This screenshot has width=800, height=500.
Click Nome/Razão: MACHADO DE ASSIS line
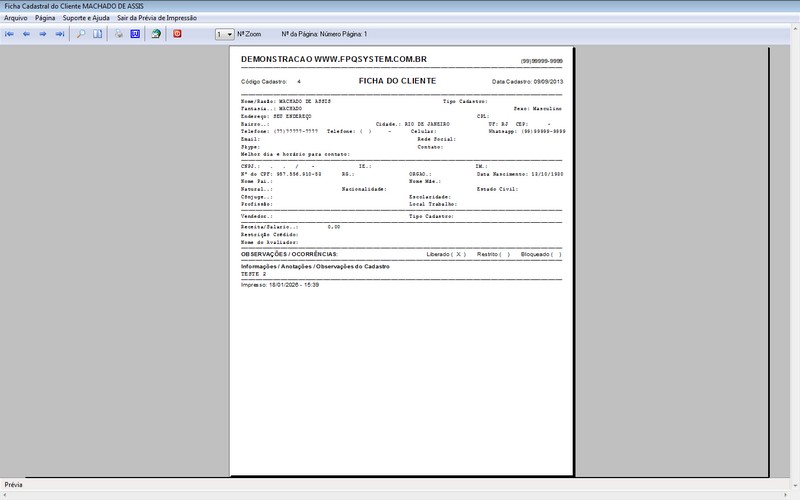pos(286,102)
